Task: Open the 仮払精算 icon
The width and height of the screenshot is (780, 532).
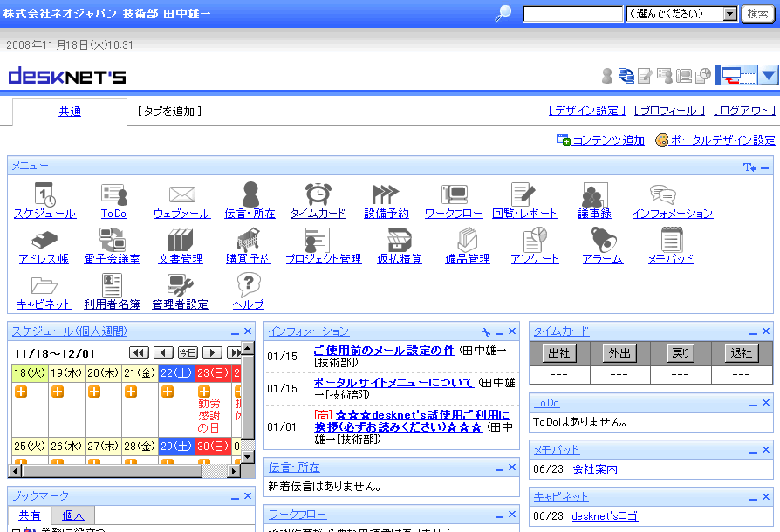Action: click(400, 240)
